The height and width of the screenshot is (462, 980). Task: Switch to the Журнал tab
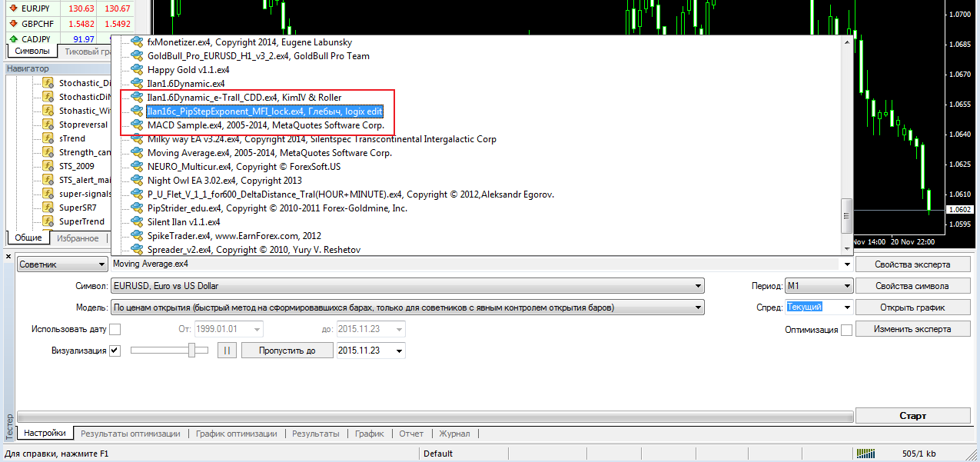(454, 434)
